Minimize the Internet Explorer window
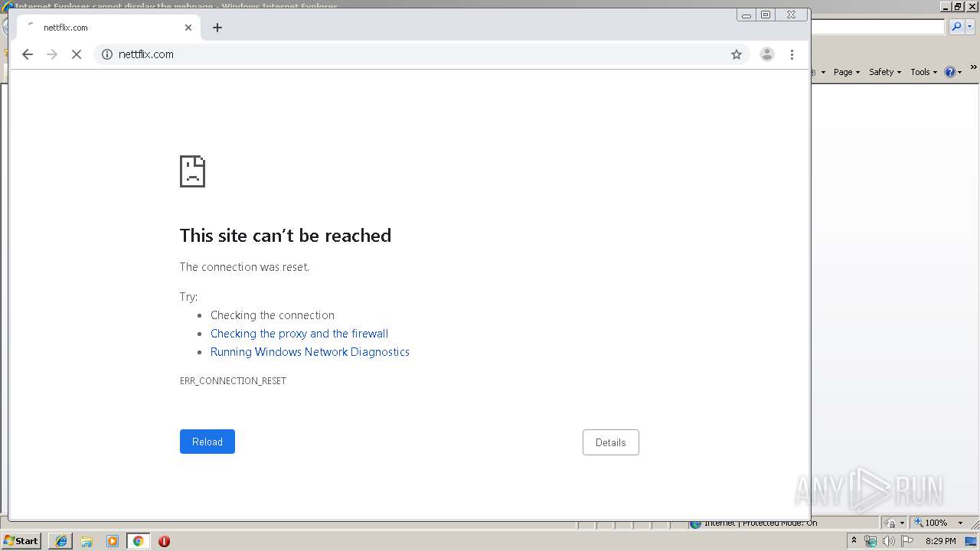 coord(946,6)
